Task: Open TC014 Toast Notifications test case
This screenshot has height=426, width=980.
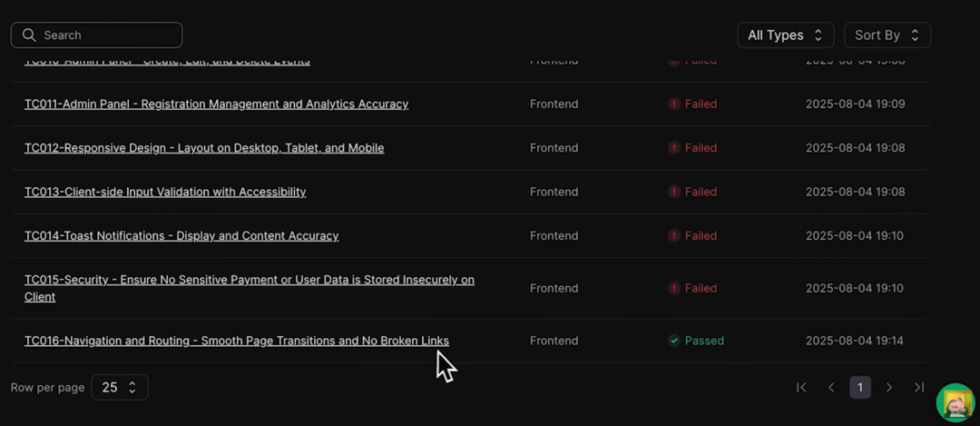Action: (x=181, y=236)
